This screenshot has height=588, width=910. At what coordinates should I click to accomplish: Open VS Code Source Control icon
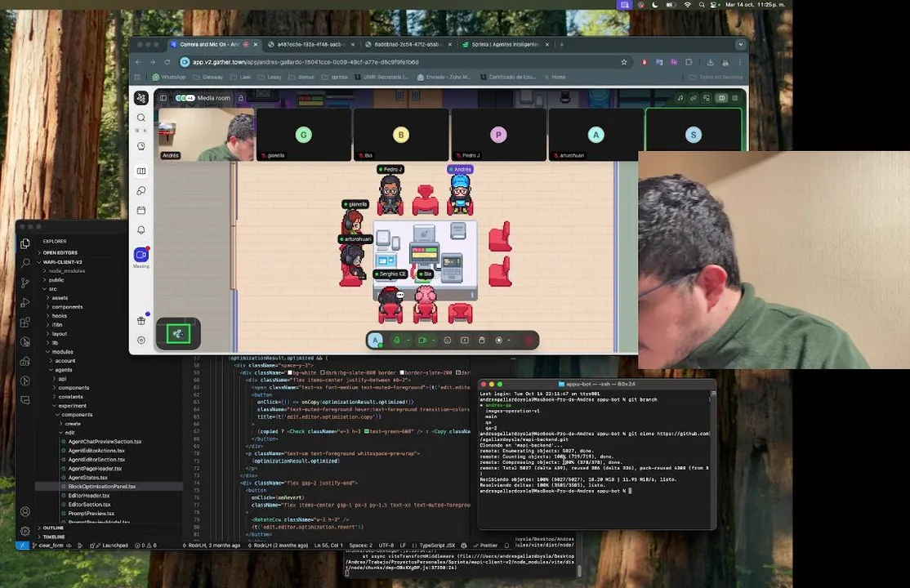pos(25,283)
